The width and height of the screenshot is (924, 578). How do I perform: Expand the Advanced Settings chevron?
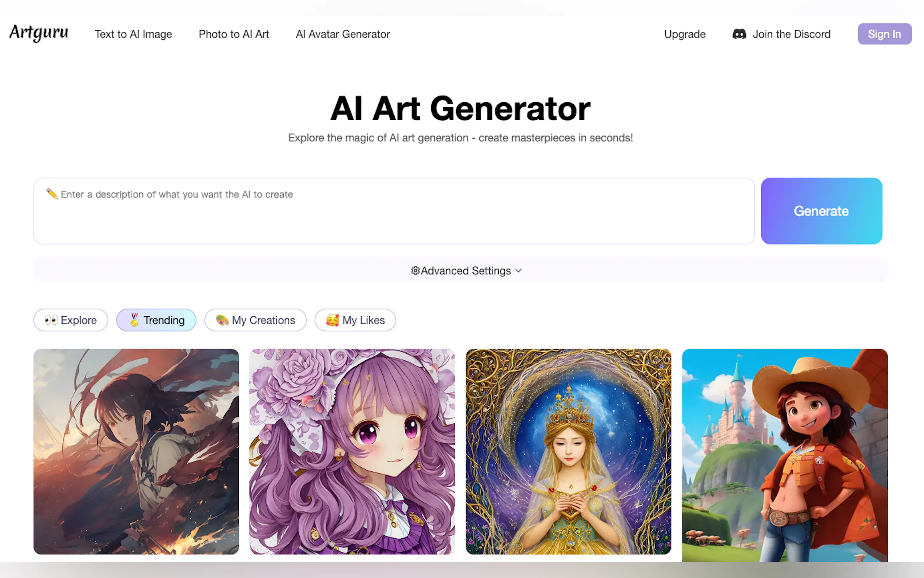(x=518, y=271)
